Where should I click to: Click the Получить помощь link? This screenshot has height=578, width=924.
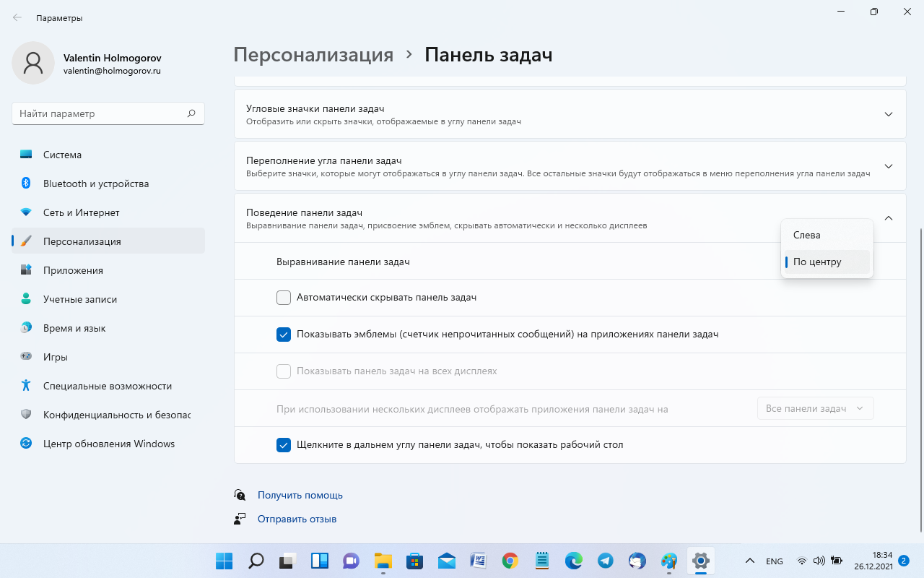click(x=300, y=495)
